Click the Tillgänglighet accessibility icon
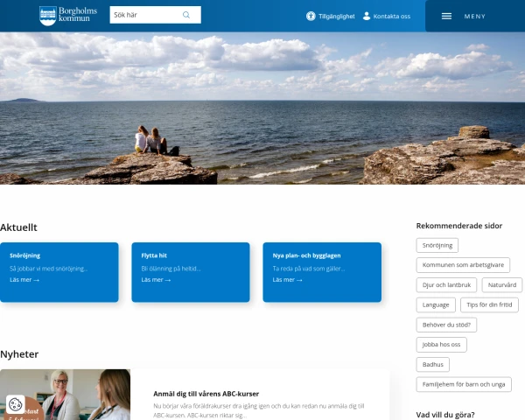 click(x=311, y=16)
